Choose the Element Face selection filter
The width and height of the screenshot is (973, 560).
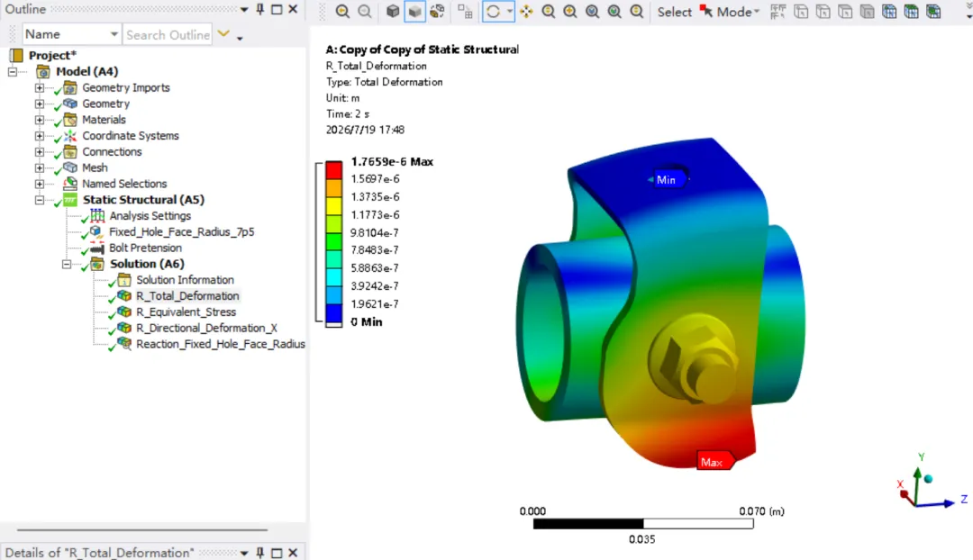click(912, 12)
